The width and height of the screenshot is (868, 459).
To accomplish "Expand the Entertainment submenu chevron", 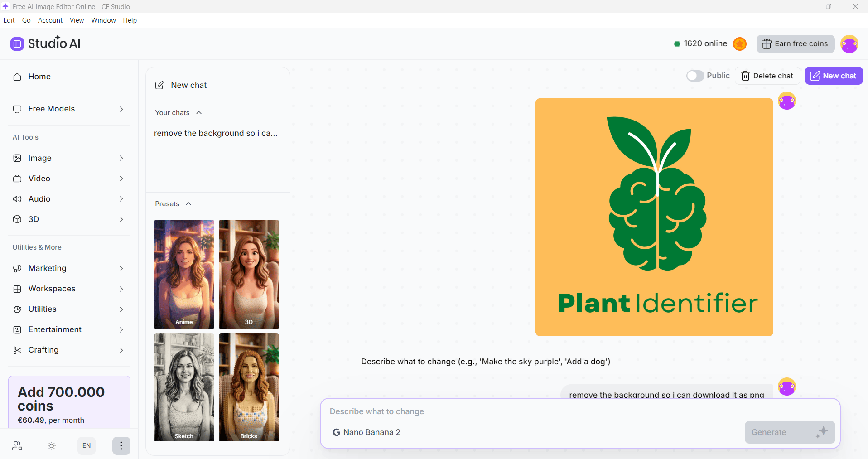I will point(121,330).
